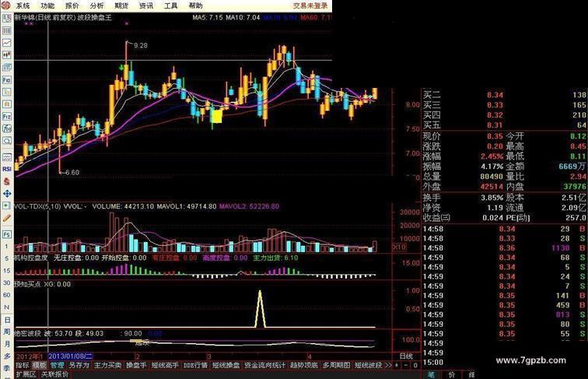Select the 趋势顶底 template tab
Screen dimensions: 588x379
(x=304, y=365)
